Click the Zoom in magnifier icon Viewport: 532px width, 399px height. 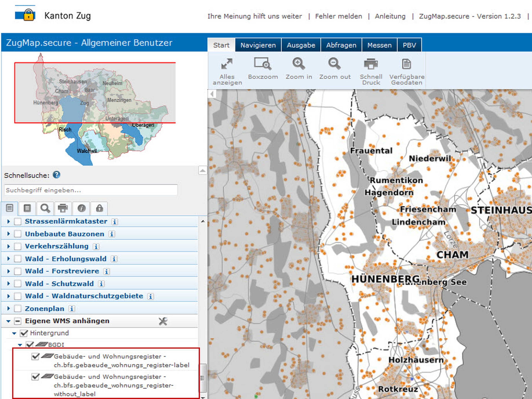click(299, 64)
